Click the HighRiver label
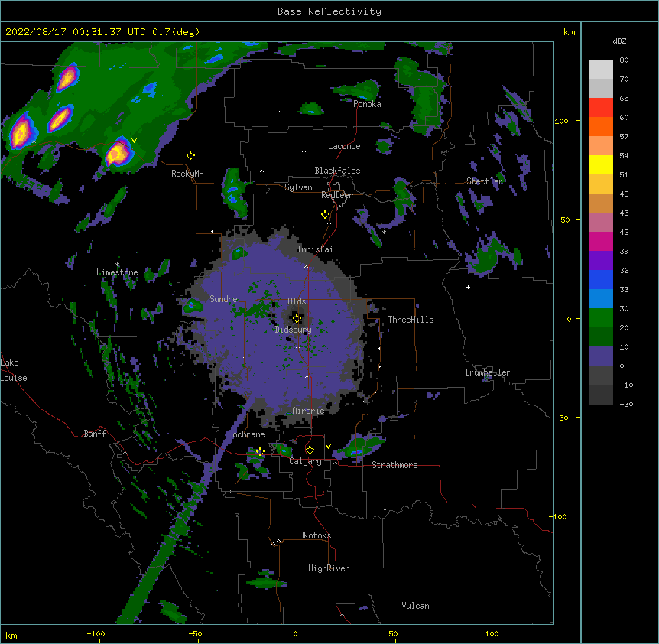 click(329, 568)
